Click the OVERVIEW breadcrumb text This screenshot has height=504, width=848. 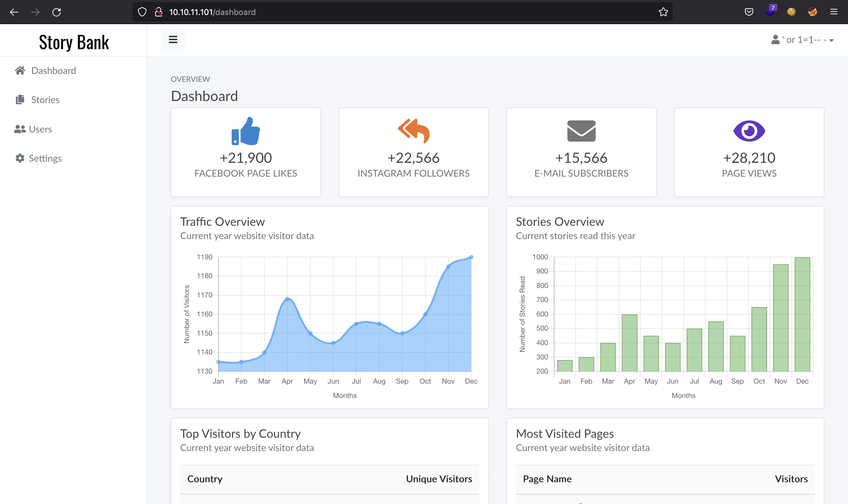(x=190, y=79)
